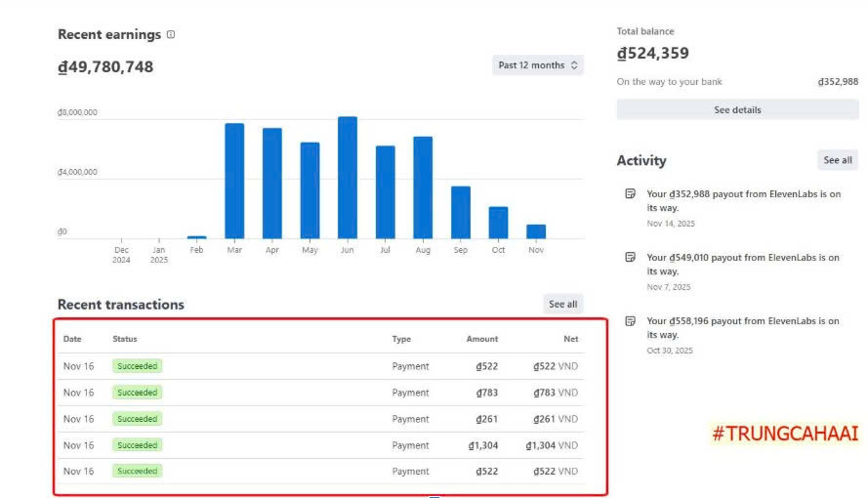Select the June bar in earnings chart
Image resolution: width=868 pixels, height=498 pixels.
348,178
